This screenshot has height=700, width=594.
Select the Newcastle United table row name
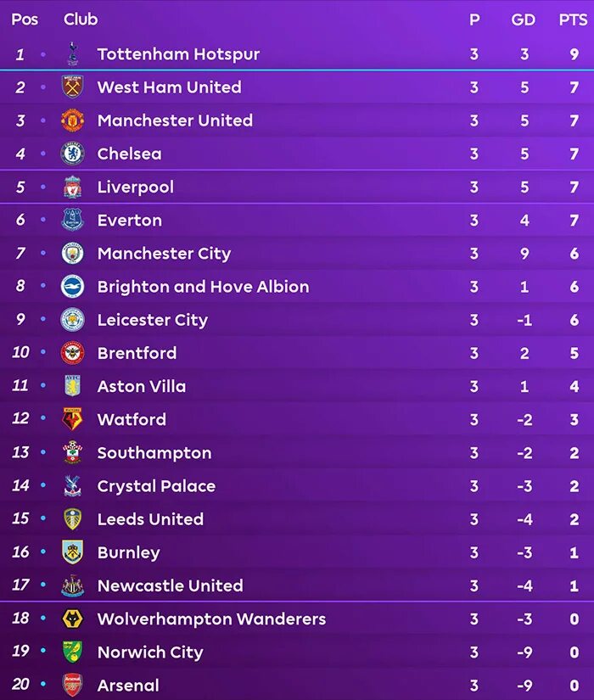(170, 585)
